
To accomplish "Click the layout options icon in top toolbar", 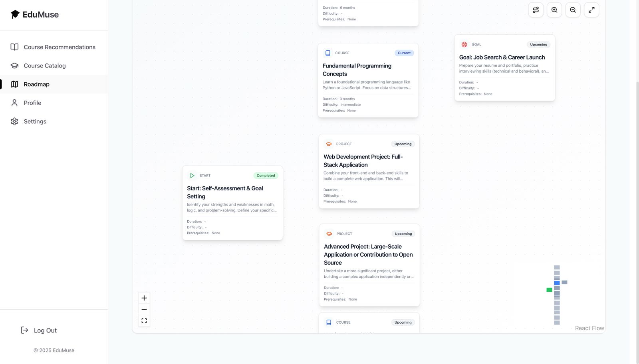I will coord(536,10).
